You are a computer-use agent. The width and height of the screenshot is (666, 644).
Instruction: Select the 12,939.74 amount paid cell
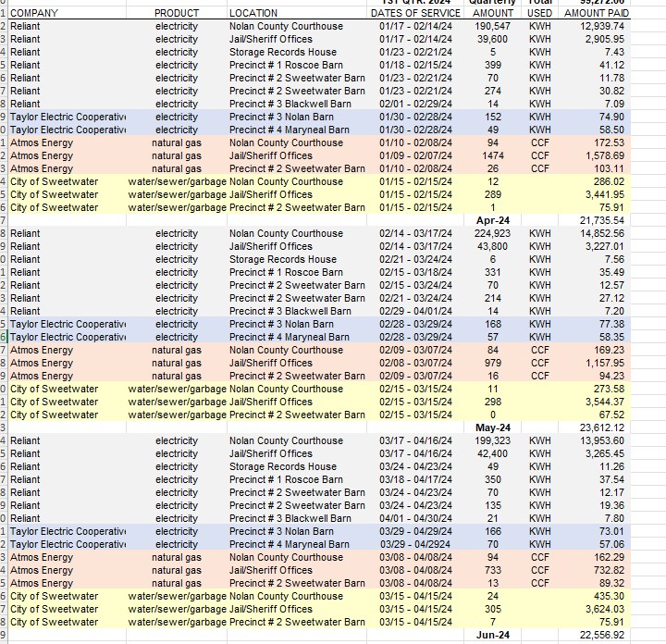point(623,27)
